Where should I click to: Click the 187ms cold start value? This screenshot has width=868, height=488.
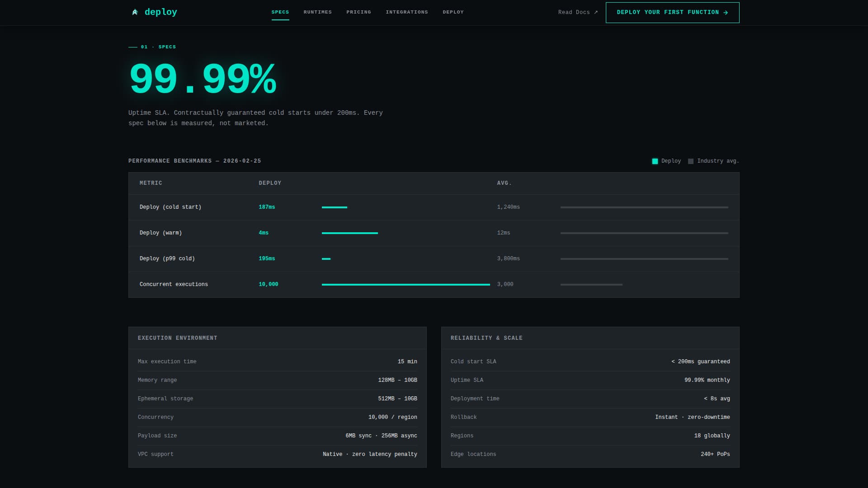(x=266, y=207)
